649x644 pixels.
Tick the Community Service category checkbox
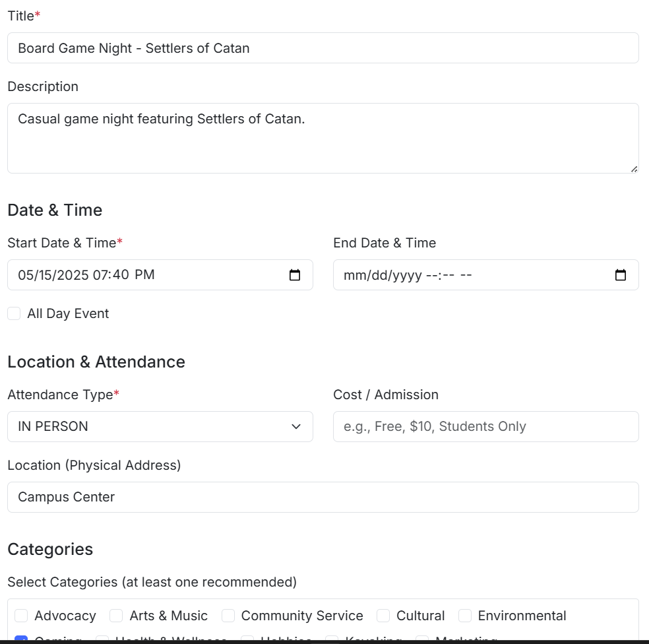(228, 616)
